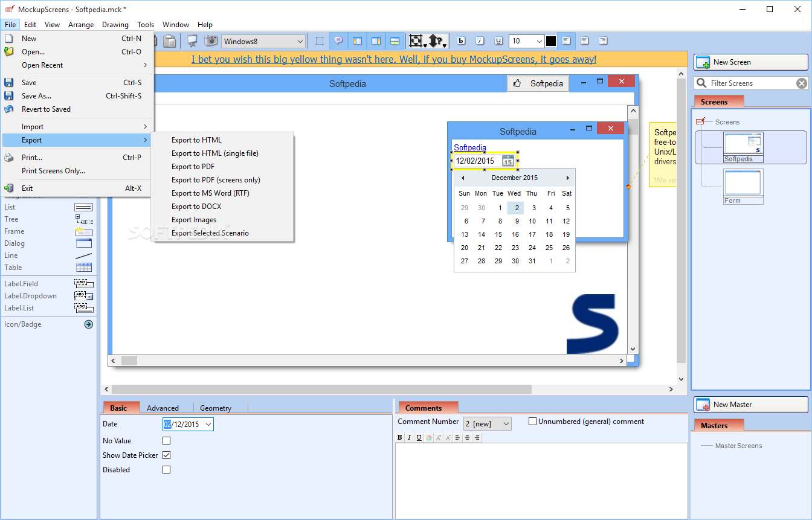Open the Comment Number dropdown
The height and width of the screenshot is (520, 812).
click(487, 424)
